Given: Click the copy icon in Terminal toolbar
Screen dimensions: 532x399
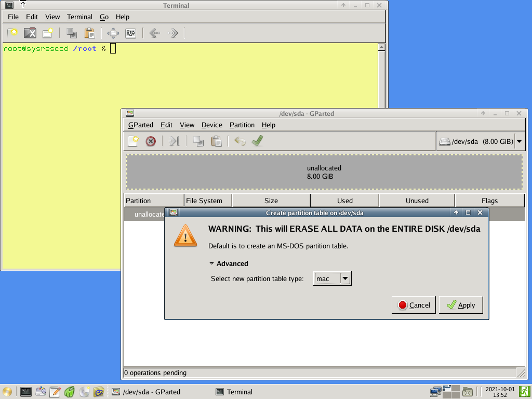Looking at the screenshot, I should 72,33.
